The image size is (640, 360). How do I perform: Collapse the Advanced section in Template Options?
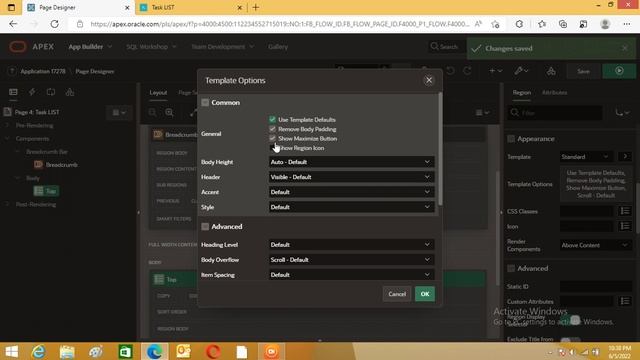click(205, 227)
